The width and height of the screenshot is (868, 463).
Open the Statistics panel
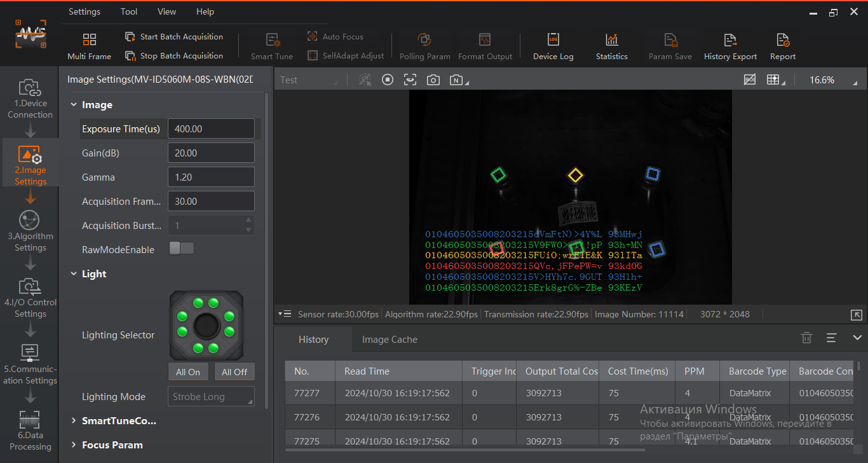(611, 47)
